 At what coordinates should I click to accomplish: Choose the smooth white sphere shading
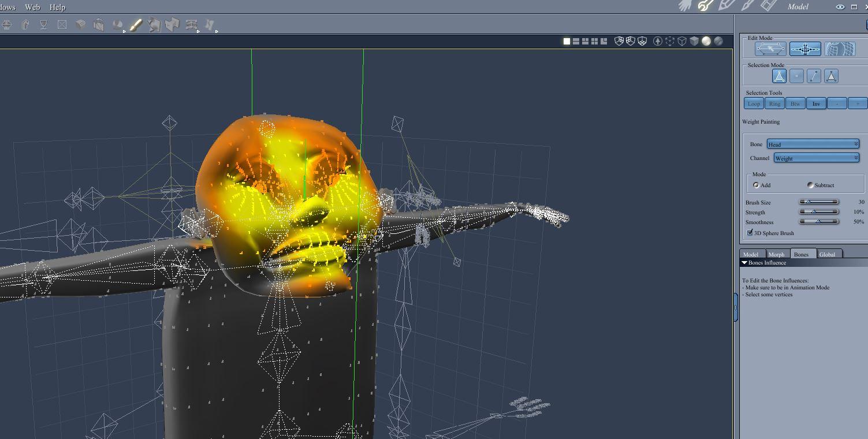click(706, 41)
